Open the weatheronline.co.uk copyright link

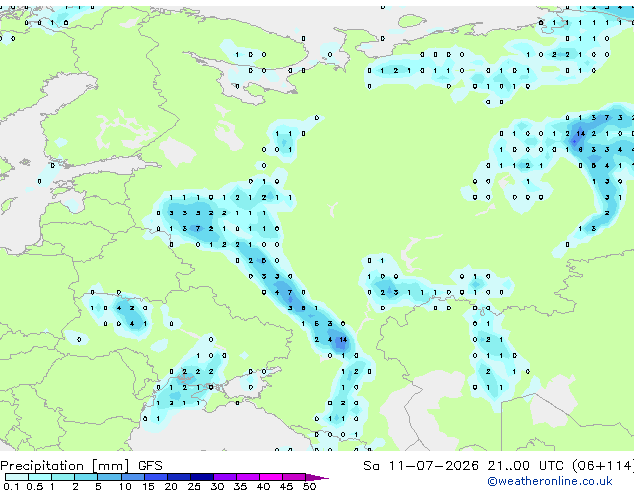click(x=550, y=481)
